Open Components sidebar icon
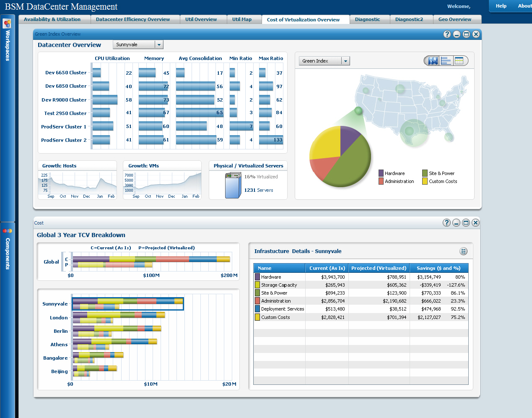Image resolution: width=532 pixels, height=418 pixels. (7, 231)
